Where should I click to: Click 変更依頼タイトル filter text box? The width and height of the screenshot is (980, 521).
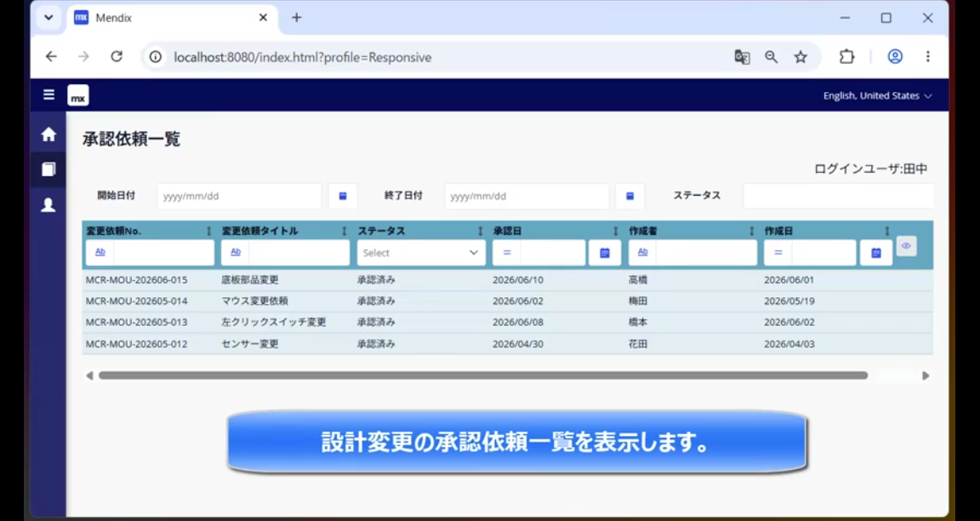[x=299, y=253]
